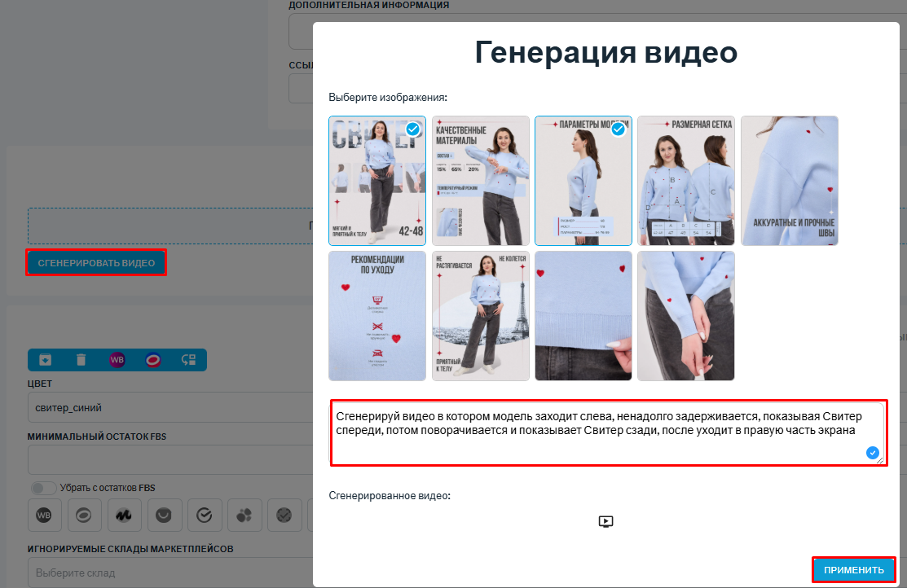Click the 'Сгенерировать видео' button

96,263
